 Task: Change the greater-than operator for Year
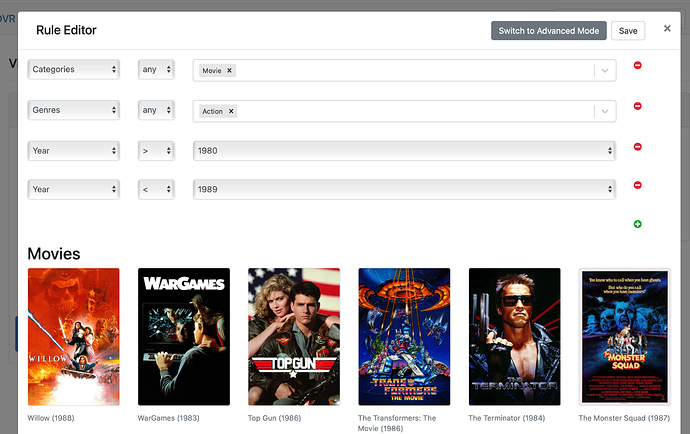[x=155, y=150]
